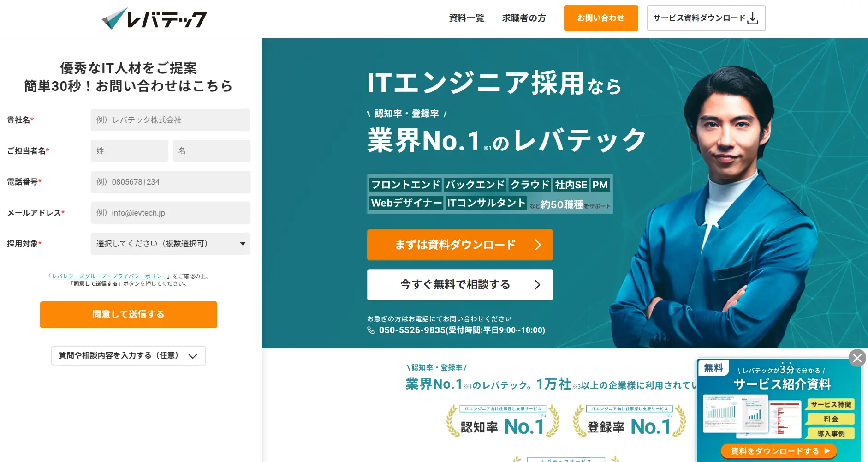Focus the メールアドレス input field

(171, 213)
